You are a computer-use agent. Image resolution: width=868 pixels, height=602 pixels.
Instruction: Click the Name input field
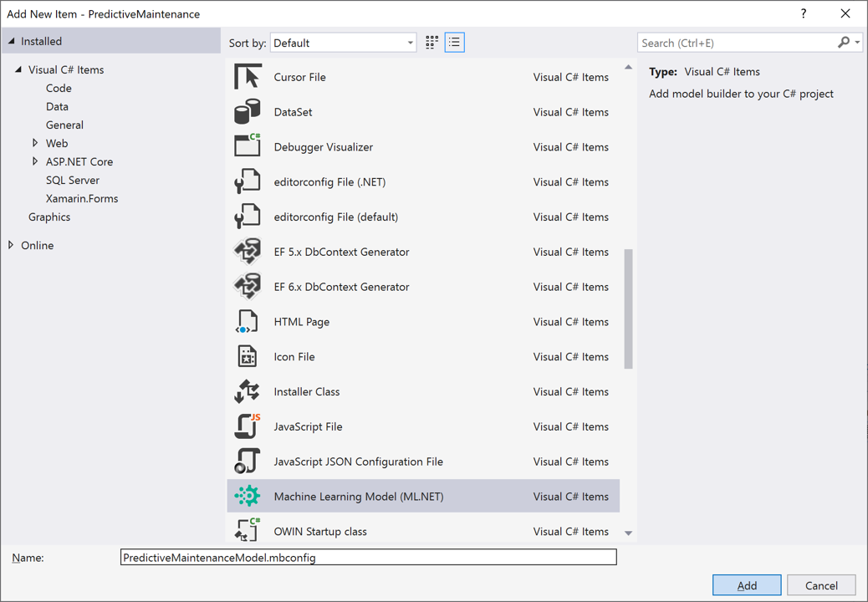(x=369, y=557)
